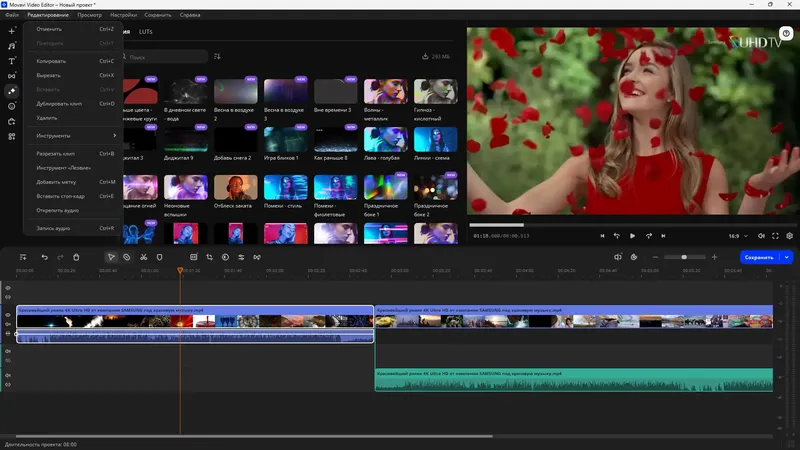Open the Titles tool in left sidebar

[11, 61]
